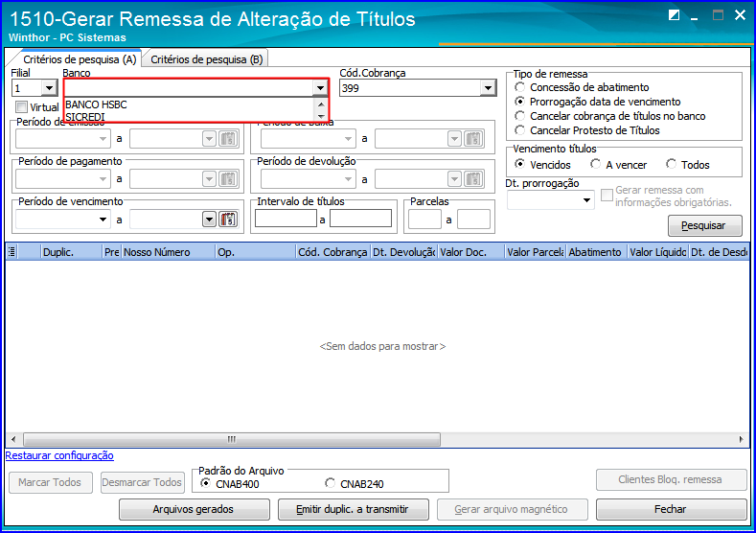
Task: Click Desmarcar Todos button
Action: [142, 482]
